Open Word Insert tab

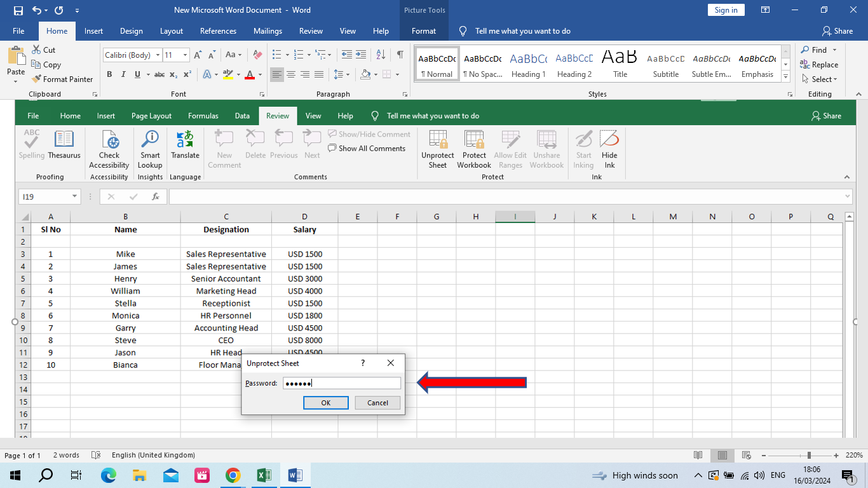click(93, 31)
